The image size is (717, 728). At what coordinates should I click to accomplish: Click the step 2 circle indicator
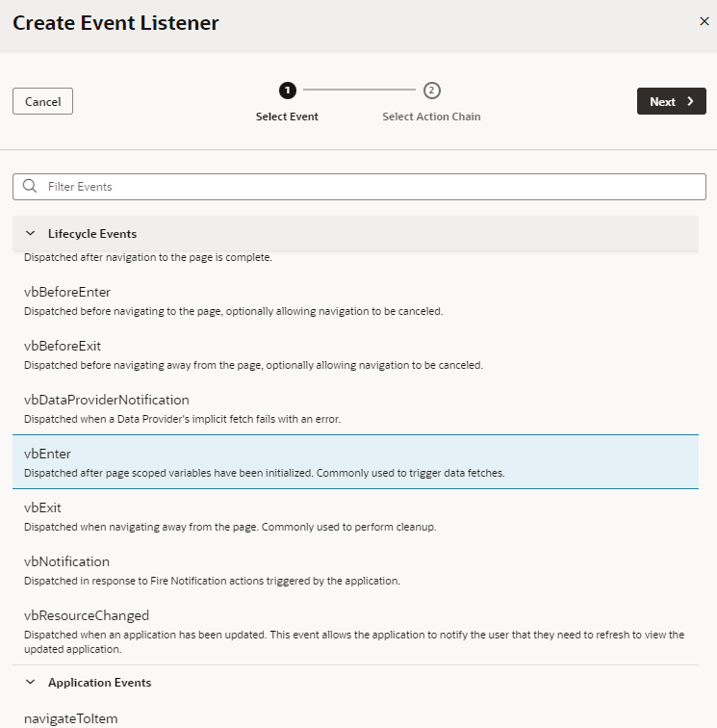pos(431,91)
